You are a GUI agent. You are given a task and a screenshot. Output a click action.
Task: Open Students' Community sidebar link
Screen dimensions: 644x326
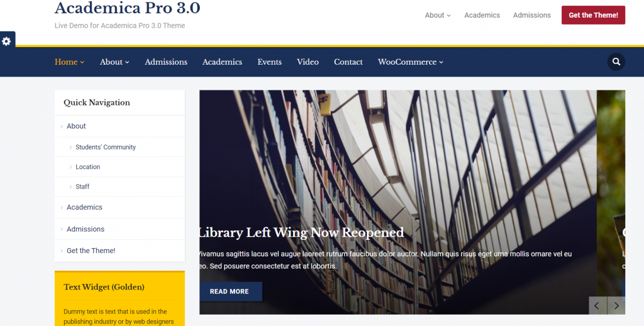[x=106, y=147]
